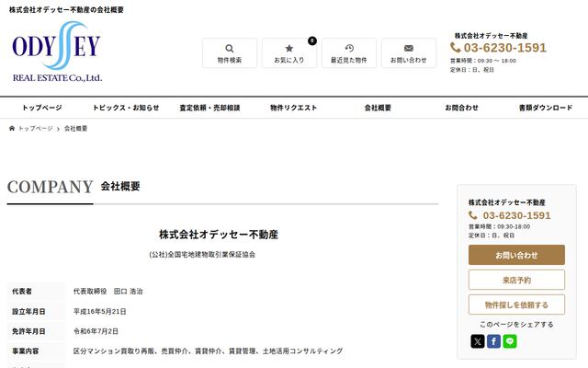Click sidebar 定休日:日、祝日 text

click(492, 236)
